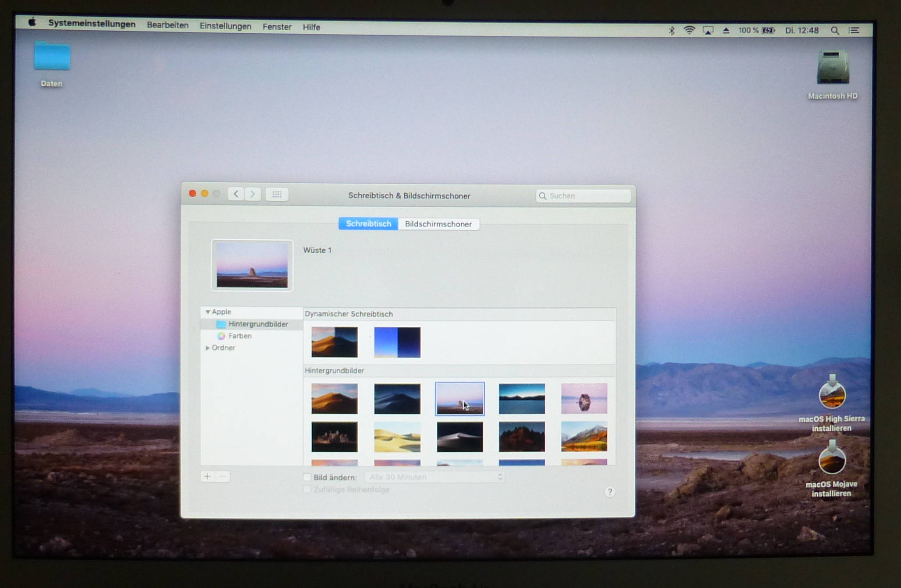Collapse the Apple disclosure triangle
Image resolution: width=901 pixels, height=588 pixels.
tap(208, 312)
